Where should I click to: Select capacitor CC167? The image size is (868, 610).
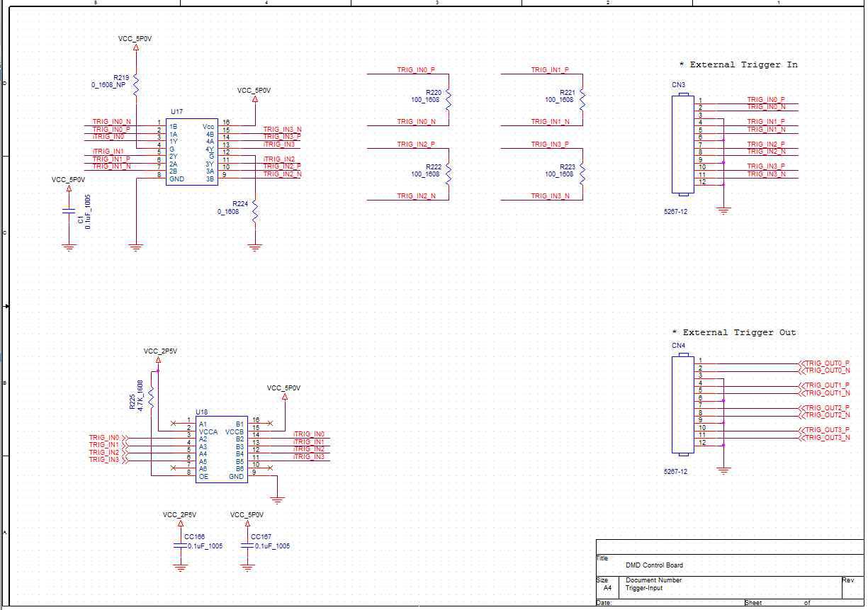click(x=247, y=546)
